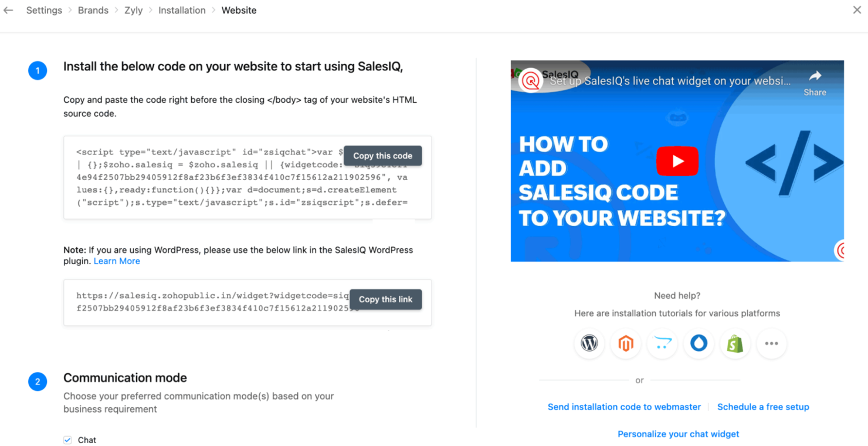Show more platform tutorials via ellipsis icon
Screen dimensions: 868x446
click(771, 344)
